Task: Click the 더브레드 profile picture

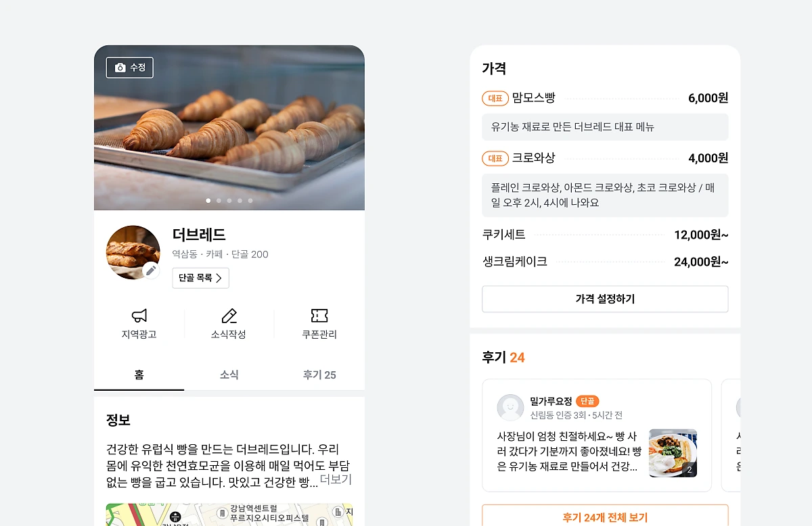Action: [x=133, y=252]
